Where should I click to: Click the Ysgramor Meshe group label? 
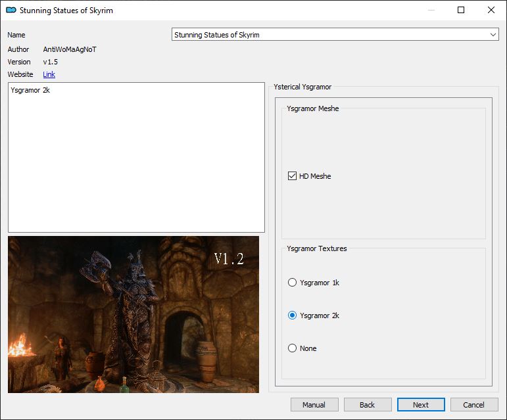[x=312, y=108]
